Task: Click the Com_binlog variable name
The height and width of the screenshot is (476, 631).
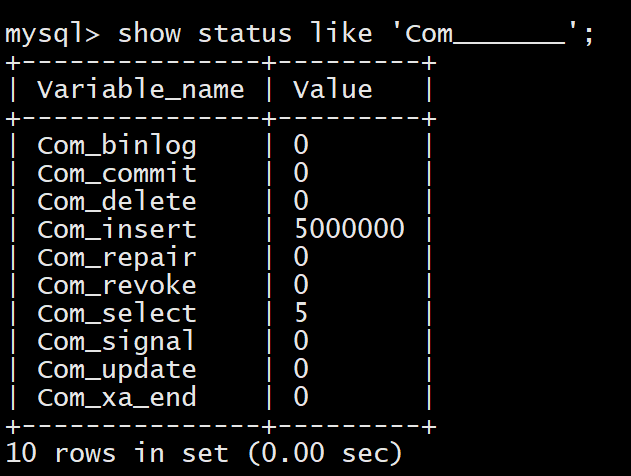Action: pos(116,145)
